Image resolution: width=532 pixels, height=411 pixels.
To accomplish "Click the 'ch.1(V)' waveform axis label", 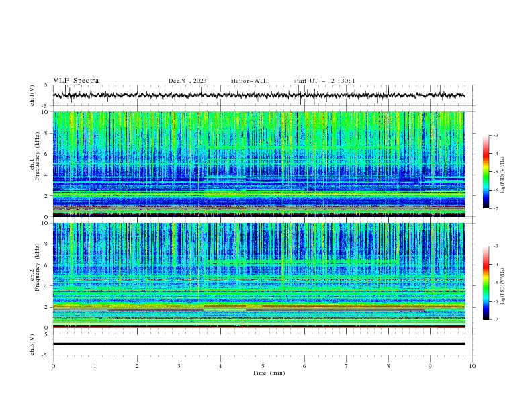I will 32,95.
